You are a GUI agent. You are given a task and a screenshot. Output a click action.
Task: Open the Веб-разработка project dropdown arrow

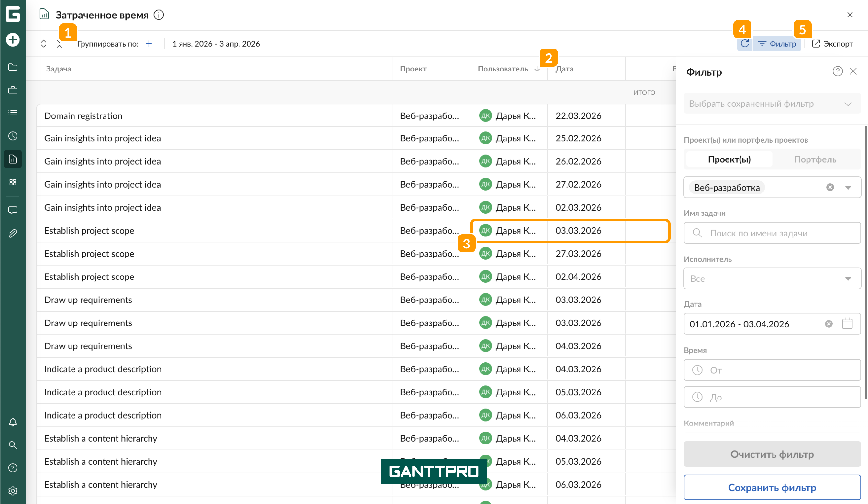tap(848, 188)
